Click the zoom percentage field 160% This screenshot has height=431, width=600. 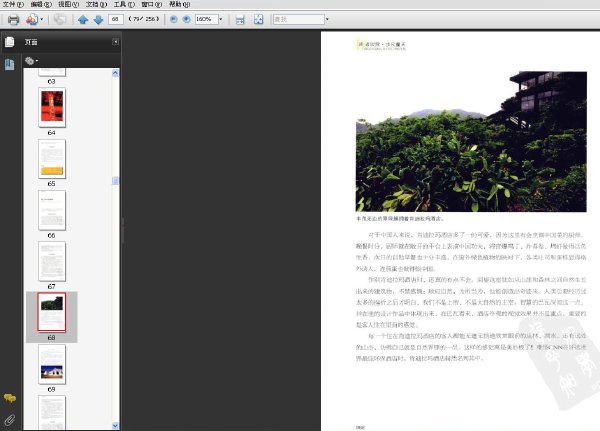coord(206,19)
